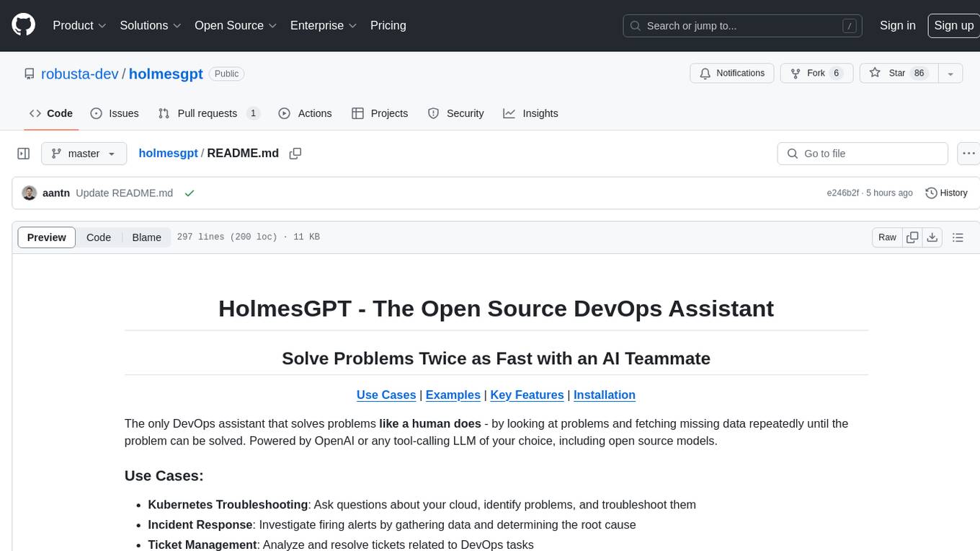The height and width of the screenshot is (551, 980).
Task: Open the Raw file view
Action: click(887, 237)
